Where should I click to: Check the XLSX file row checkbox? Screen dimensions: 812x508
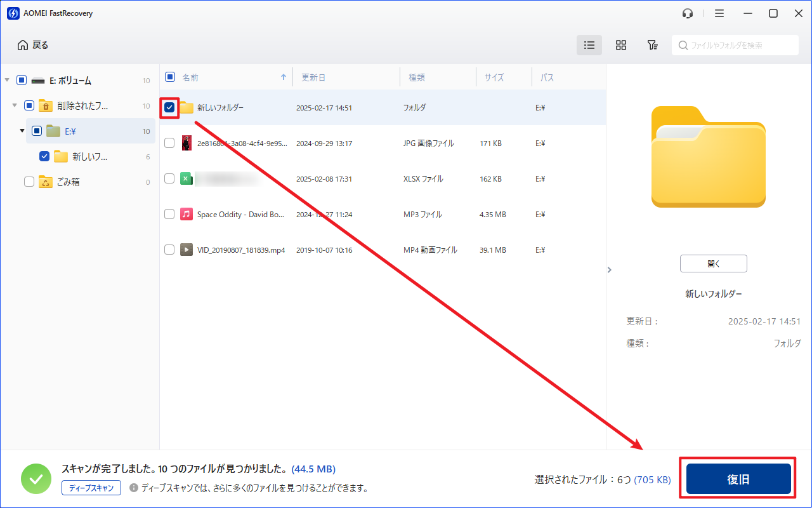[x=169, y=178]
